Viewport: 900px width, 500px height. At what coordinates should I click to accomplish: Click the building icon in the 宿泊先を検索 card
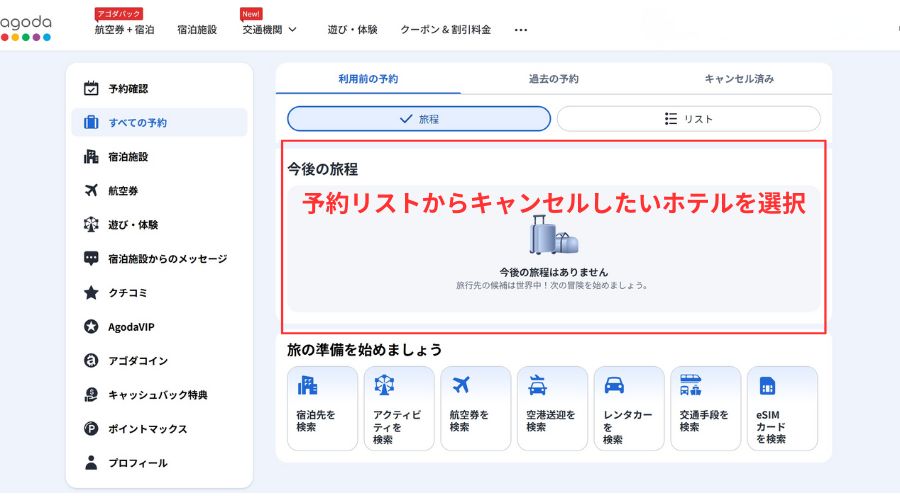[x=307, y=385]
